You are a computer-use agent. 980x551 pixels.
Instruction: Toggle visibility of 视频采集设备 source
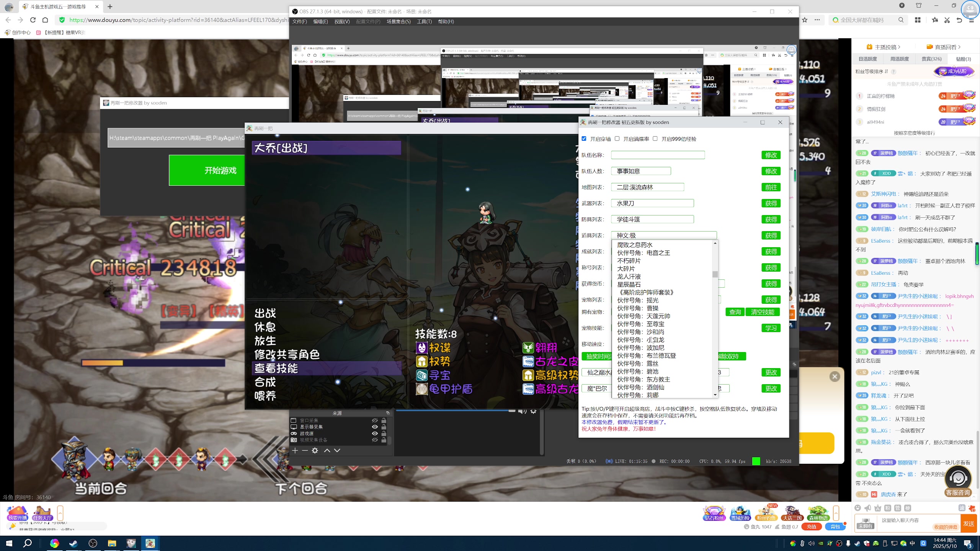(x=375, y=440)
